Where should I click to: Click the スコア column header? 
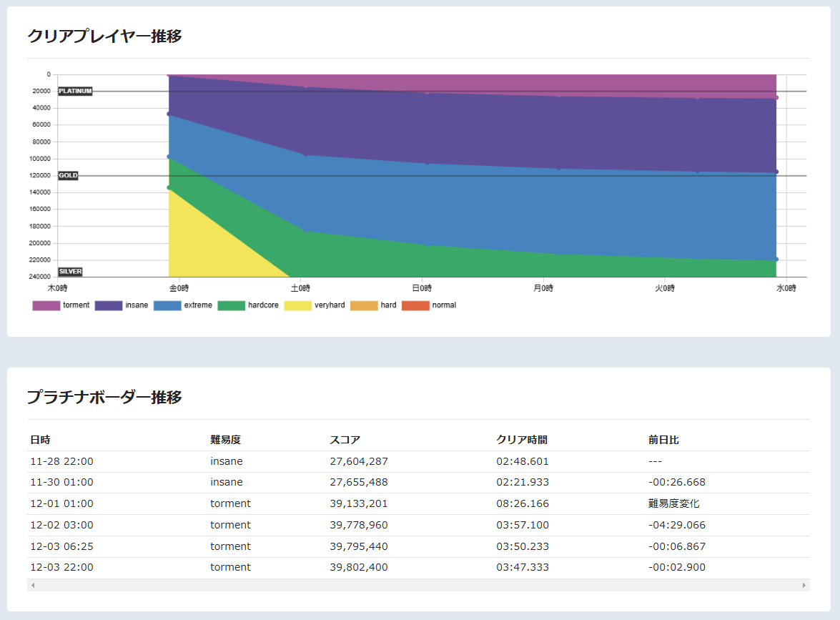(x=345, y=440)
